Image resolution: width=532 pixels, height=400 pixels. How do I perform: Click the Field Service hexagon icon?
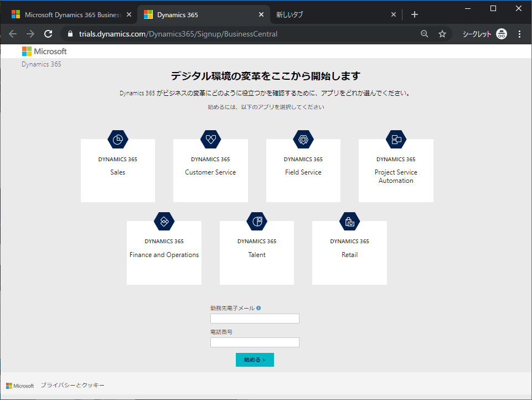pos(303,139)
